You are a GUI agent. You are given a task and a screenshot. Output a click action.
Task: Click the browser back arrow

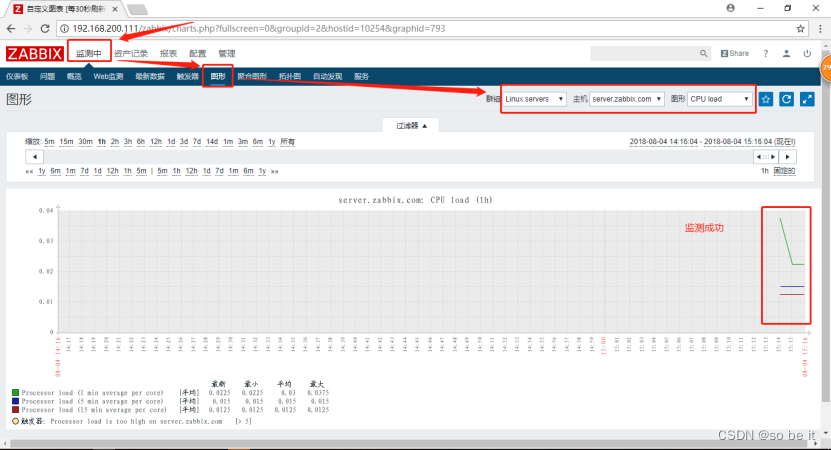tap(11, 29)
